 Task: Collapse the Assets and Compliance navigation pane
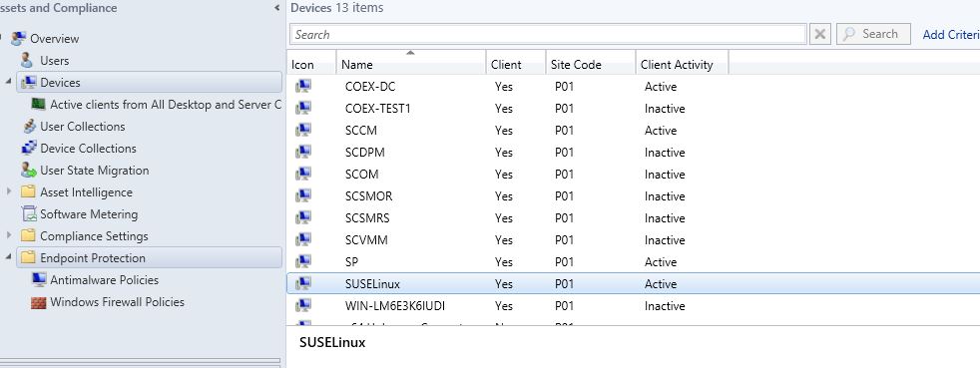[276, 8]
